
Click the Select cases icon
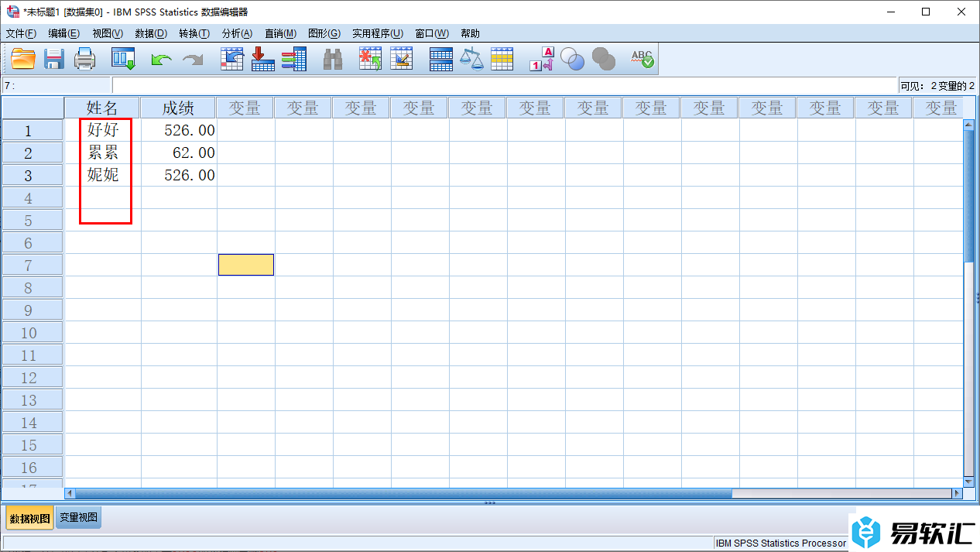(x=502, y=59)
